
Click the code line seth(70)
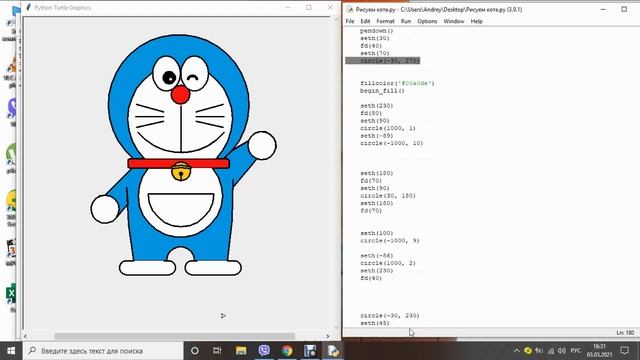tap(375, 53)
